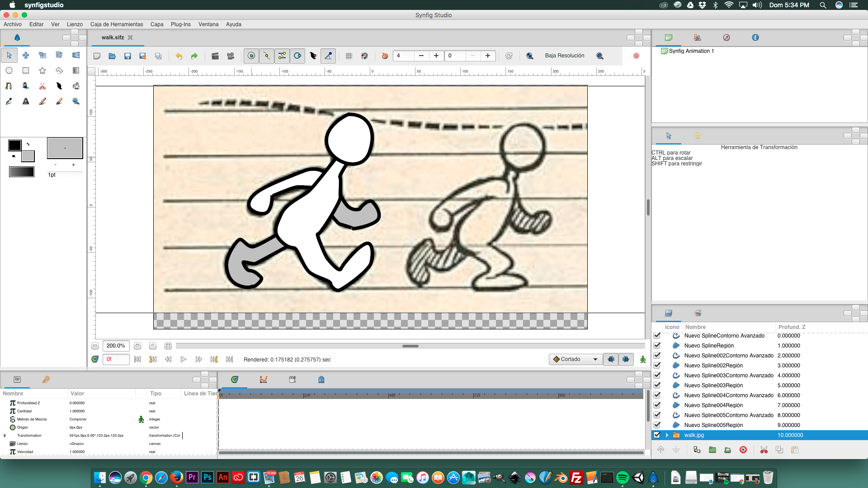The image size is (868, 488).
Task: Select the Scissors cut tool
Action: (x=42, y=86)
